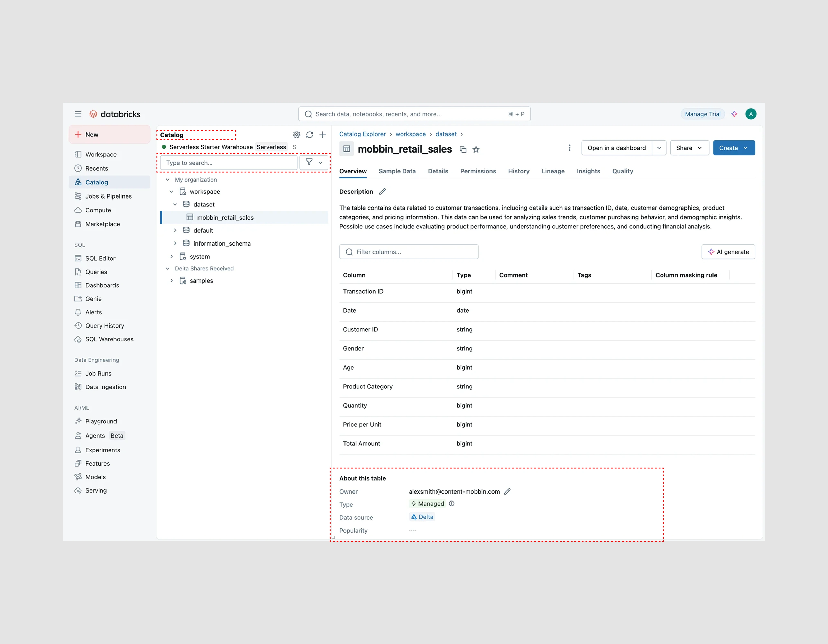Open the Databricks Assistant sparkle icon
The width and height of the screenshot is (828, 644).
[734, 114]
